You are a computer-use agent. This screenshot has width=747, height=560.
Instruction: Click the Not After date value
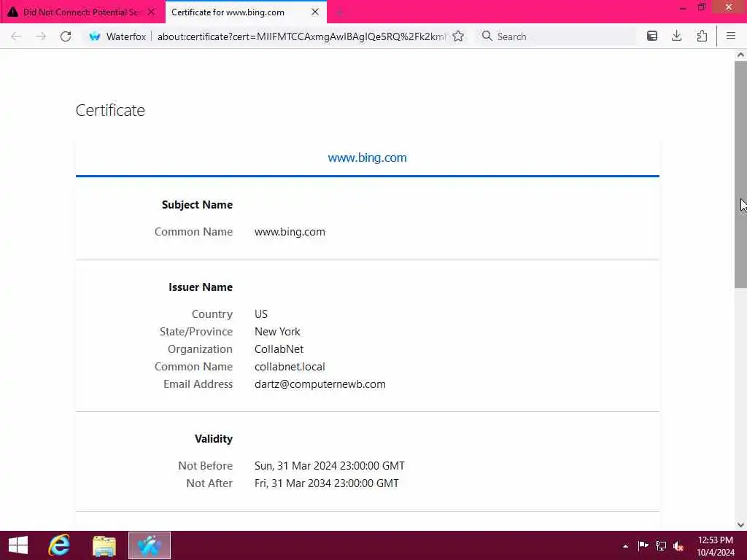(327, 483)
